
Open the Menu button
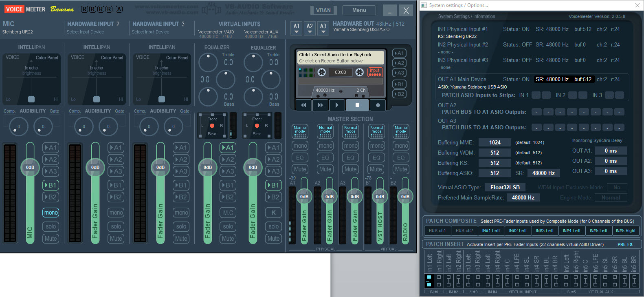pyautogui.click(x=359, y=10)
